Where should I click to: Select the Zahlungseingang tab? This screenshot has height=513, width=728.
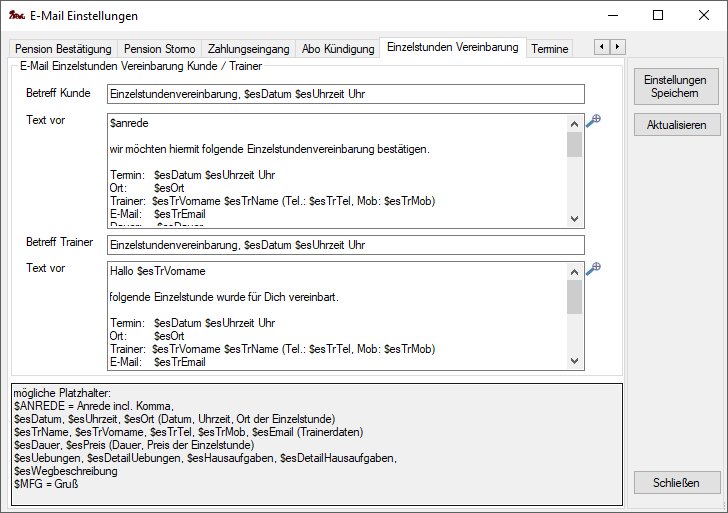tap(249, 48)
